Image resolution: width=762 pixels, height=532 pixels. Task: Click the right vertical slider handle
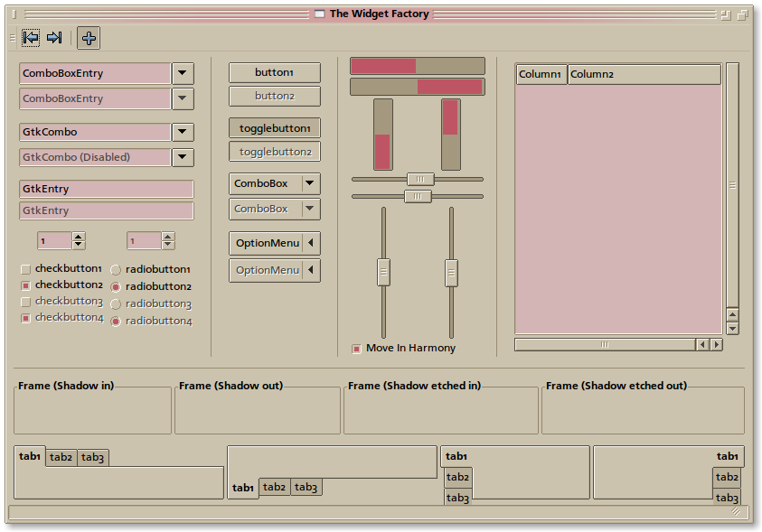pos(451,273)
